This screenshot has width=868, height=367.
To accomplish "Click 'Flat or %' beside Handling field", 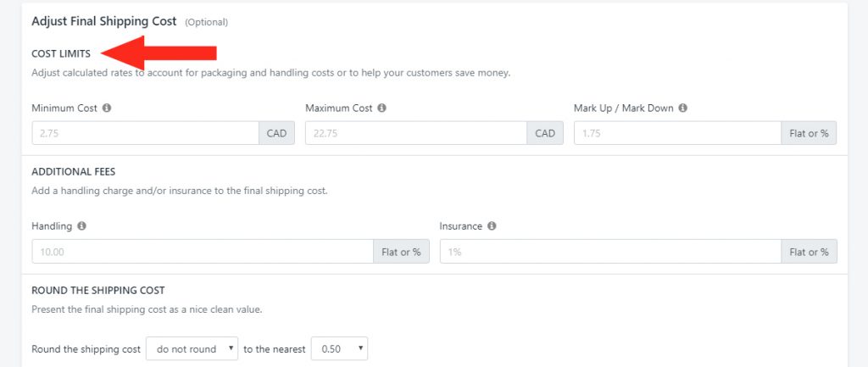I will coord(401,252).
